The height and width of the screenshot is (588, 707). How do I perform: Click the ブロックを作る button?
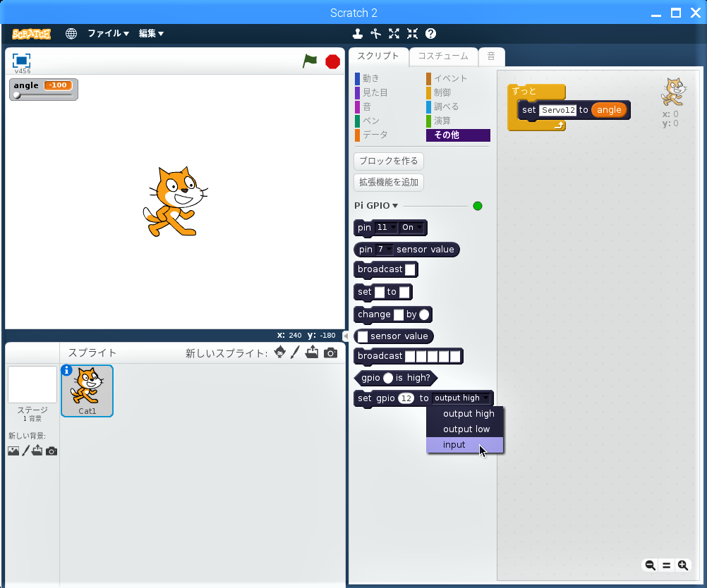click(388, 161)
